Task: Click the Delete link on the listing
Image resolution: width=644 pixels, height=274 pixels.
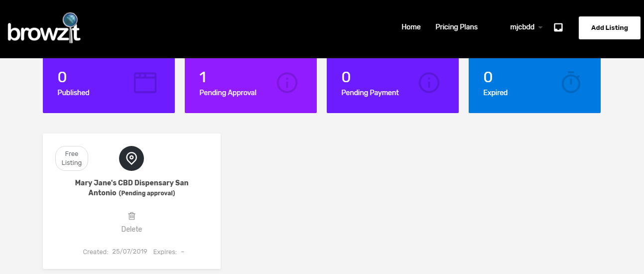Action: point(131,229)
